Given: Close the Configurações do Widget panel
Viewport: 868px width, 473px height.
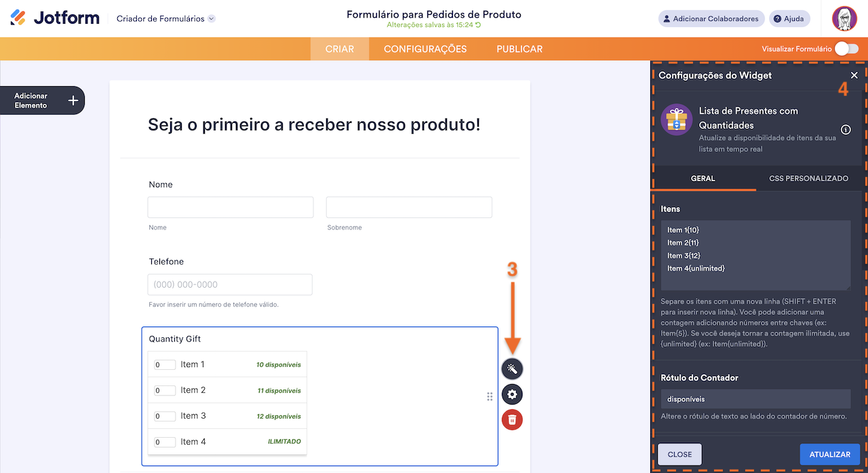Looking at the screenshot, I should pyautogui.click(x=854, y=75).
